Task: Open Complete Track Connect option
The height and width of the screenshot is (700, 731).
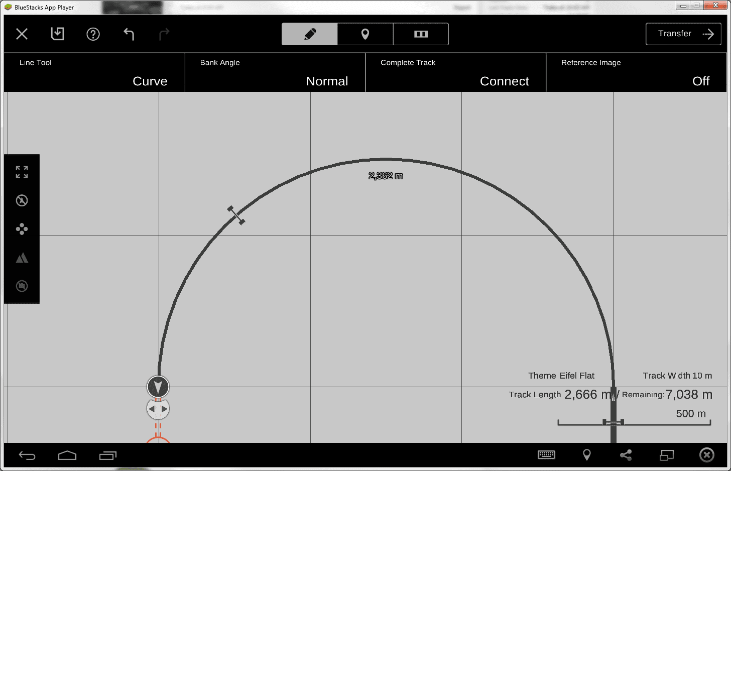Action: (x=456, y=73)
